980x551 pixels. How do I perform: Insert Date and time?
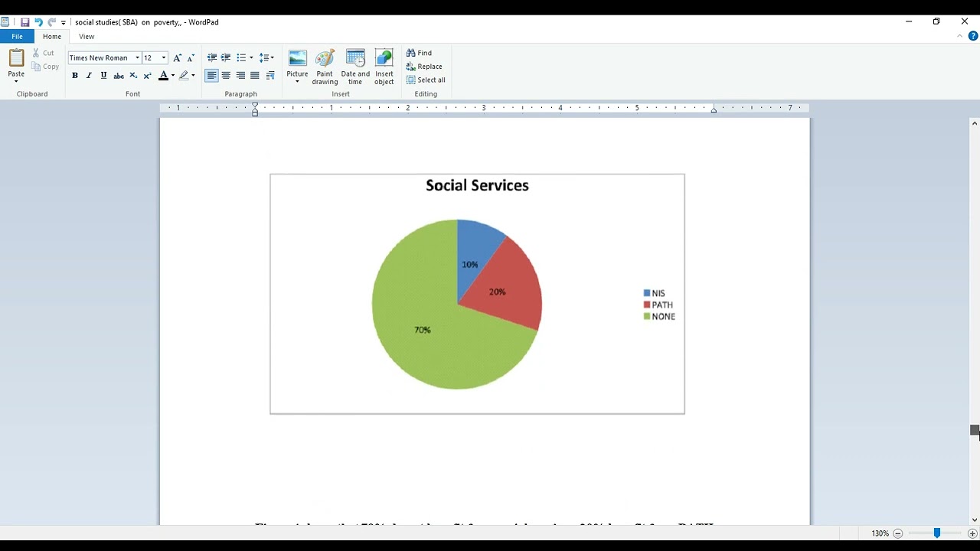[x=355, y=67]
